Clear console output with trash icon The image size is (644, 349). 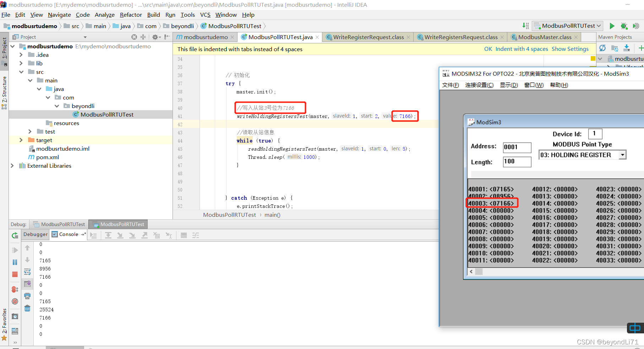pos(27,308)
